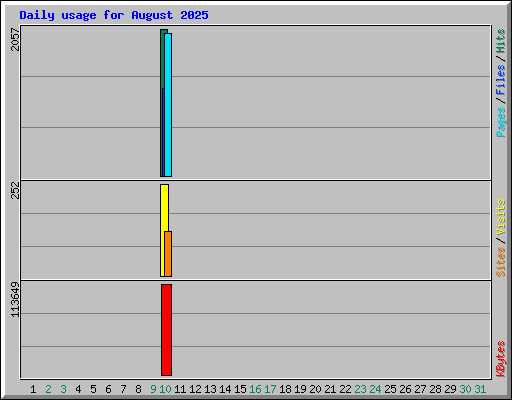Screen dimensions: 512x400
Task: Click the red KBytes bar for day 10
Action: click(x=166, y=330)
